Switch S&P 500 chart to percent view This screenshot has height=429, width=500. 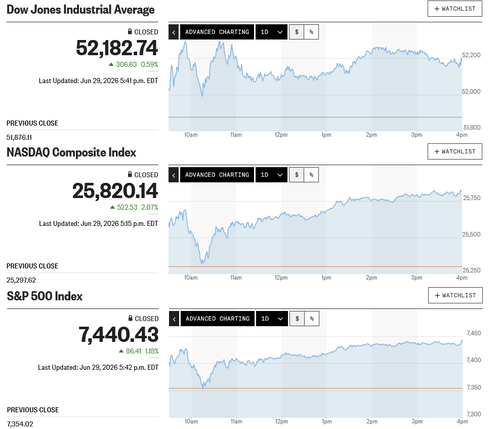312,319
